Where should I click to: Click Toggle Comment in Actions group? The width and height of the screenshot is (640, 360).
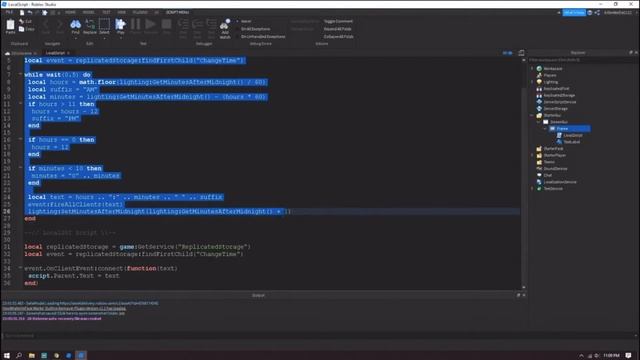coord(338,21)
